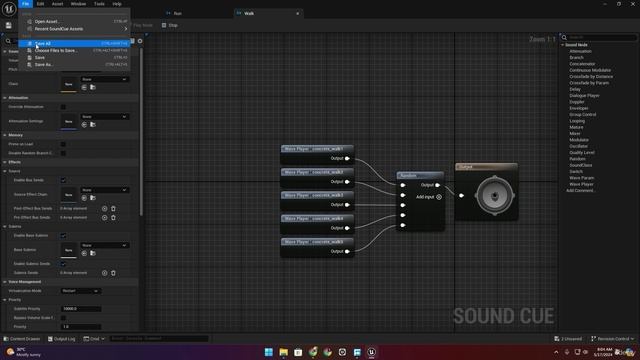Collapse the Attenuation section
640x360 pixels.
5,98
